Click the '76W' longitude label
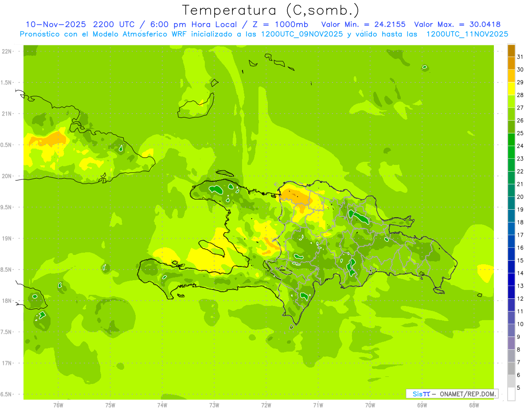532x411 pixels. pyautogui.click(x=58, y=405)
